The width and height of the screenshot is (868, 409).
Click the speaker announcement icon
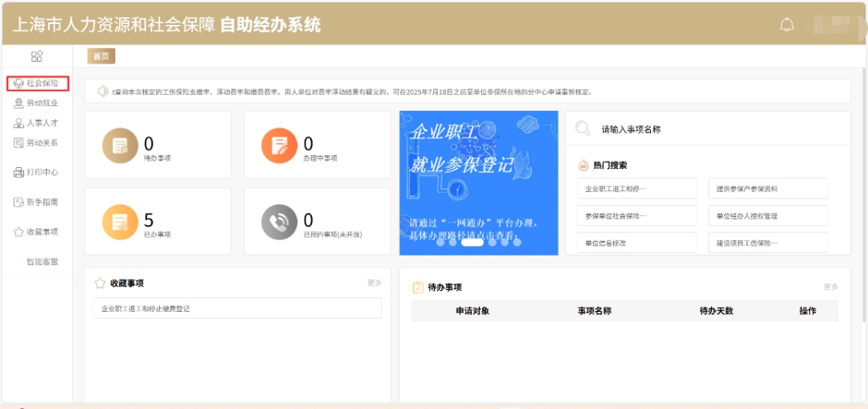coord(102,92)
